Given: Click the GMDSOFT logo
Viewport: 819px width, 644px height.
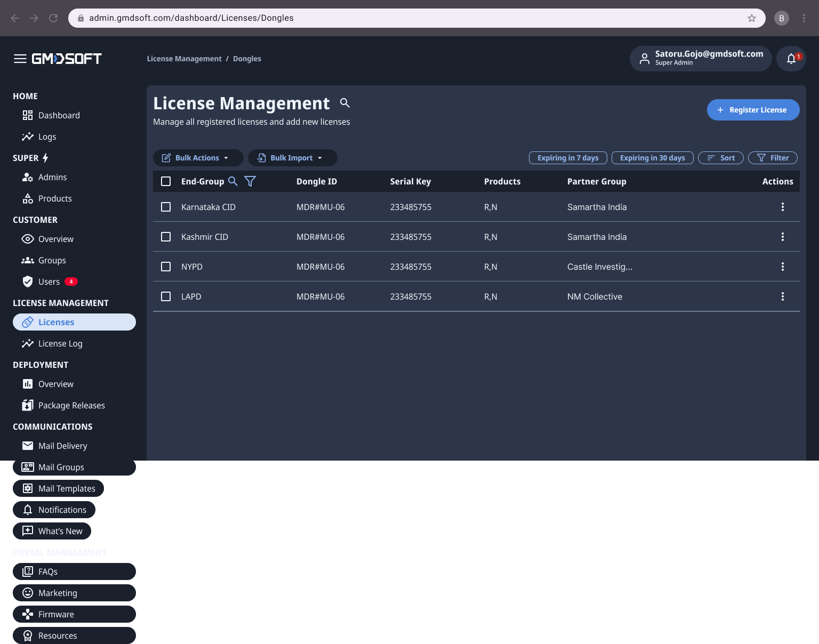Looking at the screenshot, I should (x=67, y=59).
